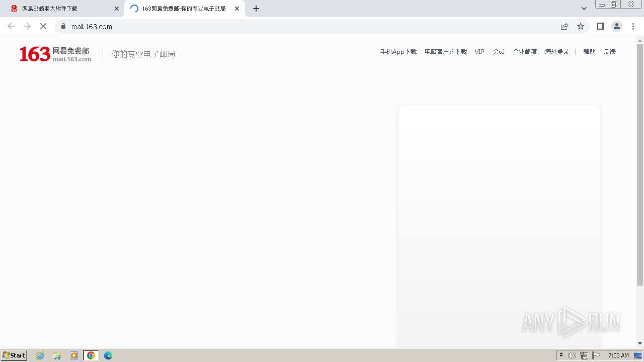Click the 163 mail logo
The width and height of the screenshot is (644, 362).
tap(55, 54)
